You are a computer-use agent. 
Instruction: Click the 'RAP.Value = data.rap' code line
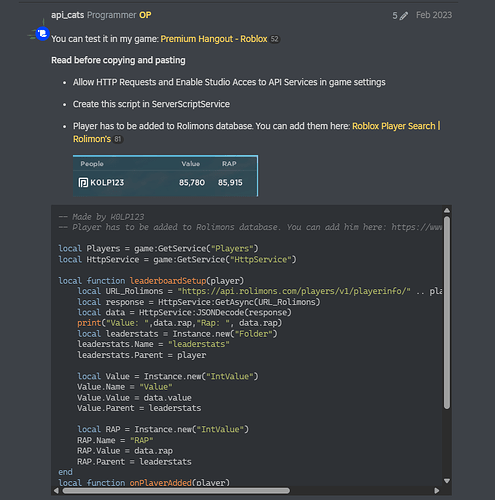[125, 451]
